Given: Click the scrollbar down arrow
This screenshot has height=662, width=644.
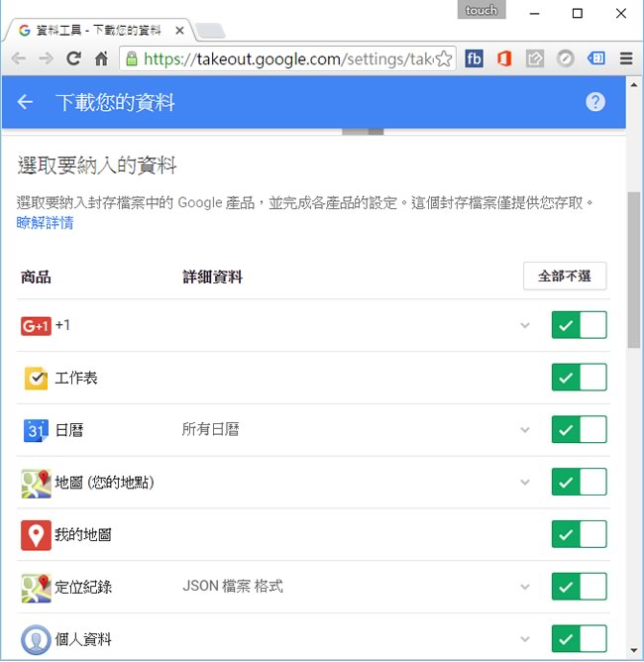Looking at the screenshot, I should 634,650.
